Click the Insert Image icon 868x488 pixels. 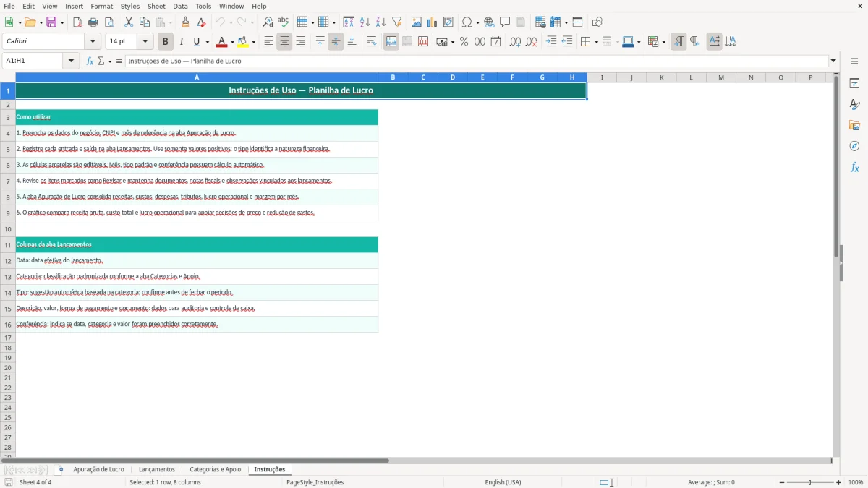point(417,22)
